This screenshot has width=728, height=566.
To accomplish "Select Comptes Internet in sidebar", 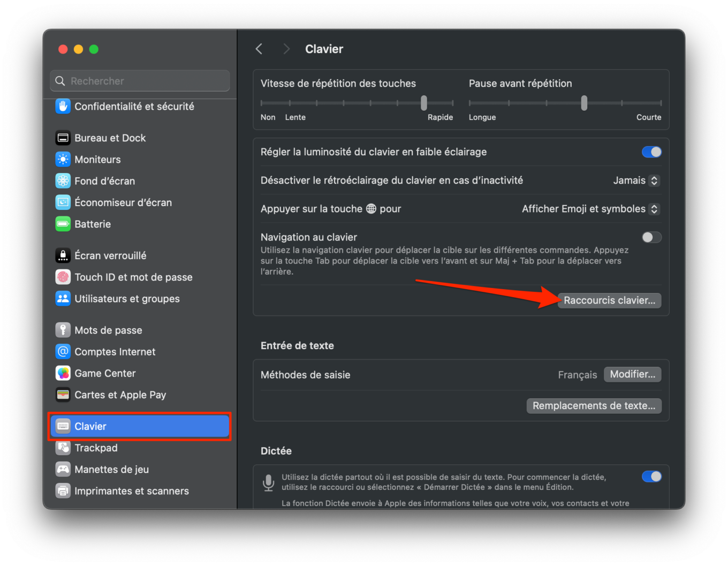I will 140,352.
